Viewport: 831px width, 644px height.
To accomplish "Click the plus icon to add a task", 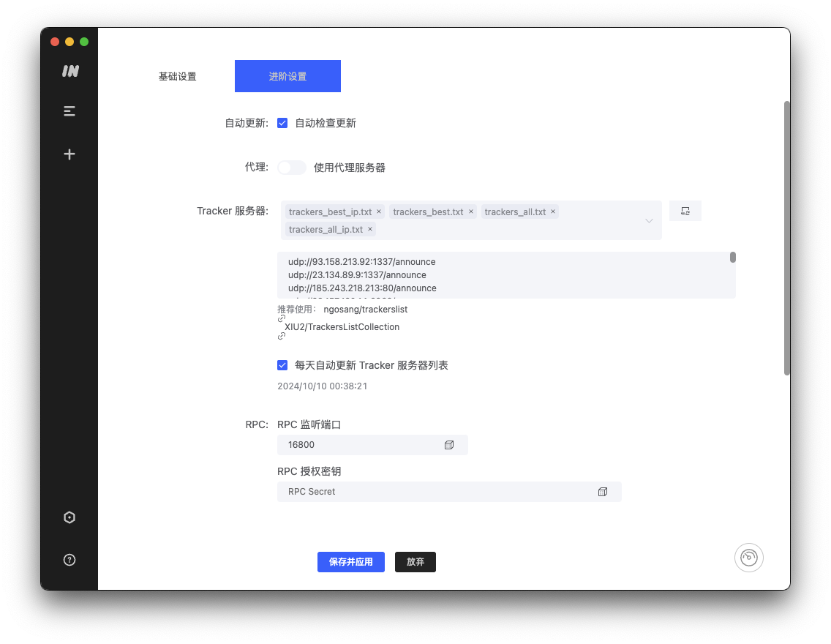I will (69, 154).
